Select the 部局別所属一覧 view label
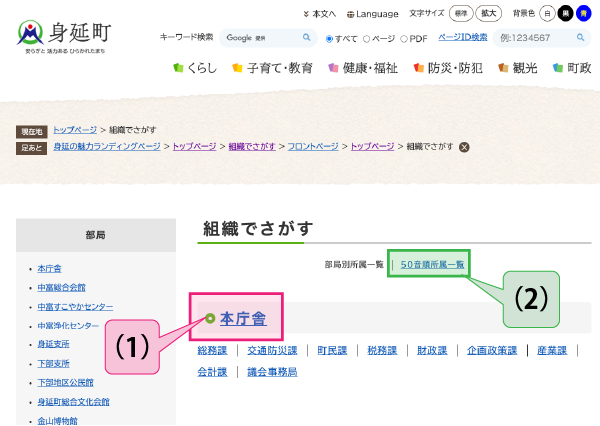This screenshot has height=426, width=600. point(354,264)
